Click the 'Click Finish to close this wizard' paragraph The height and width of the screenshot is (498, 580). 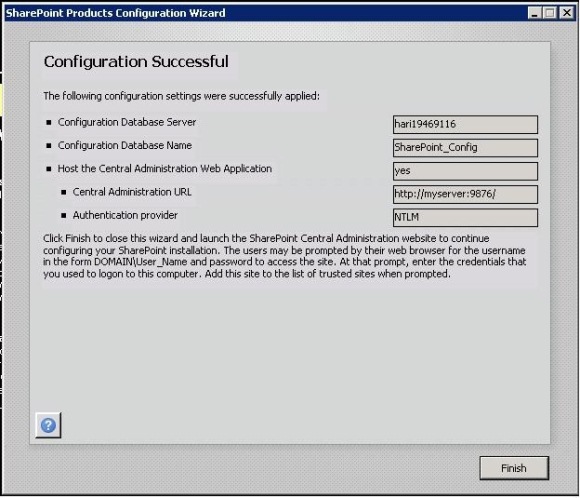tap(284, 256)
